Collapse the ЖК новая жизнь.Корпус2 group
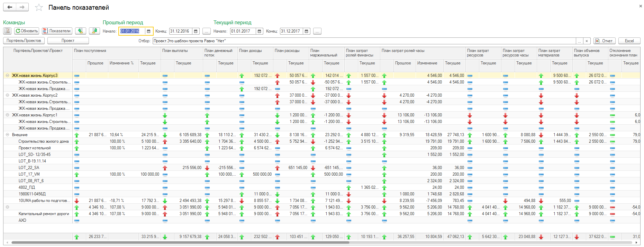Screen dimensions: 644x247 [x=7, y=95]
